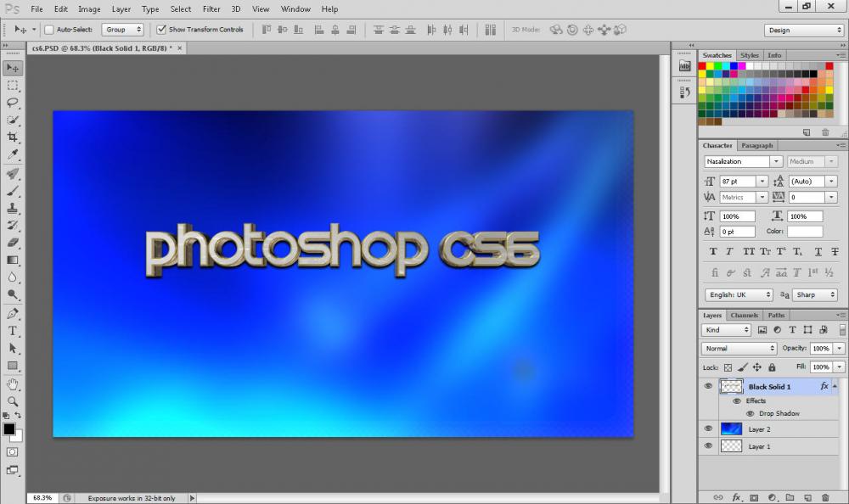Open the layer Kind filter dropdown

[726, 330]
